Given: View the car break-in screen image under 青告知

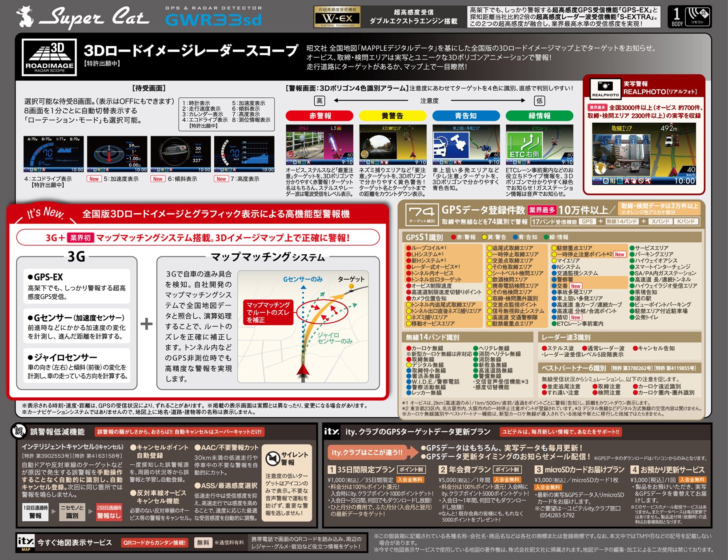Looking at the screenshot, I should click(466, 145).
